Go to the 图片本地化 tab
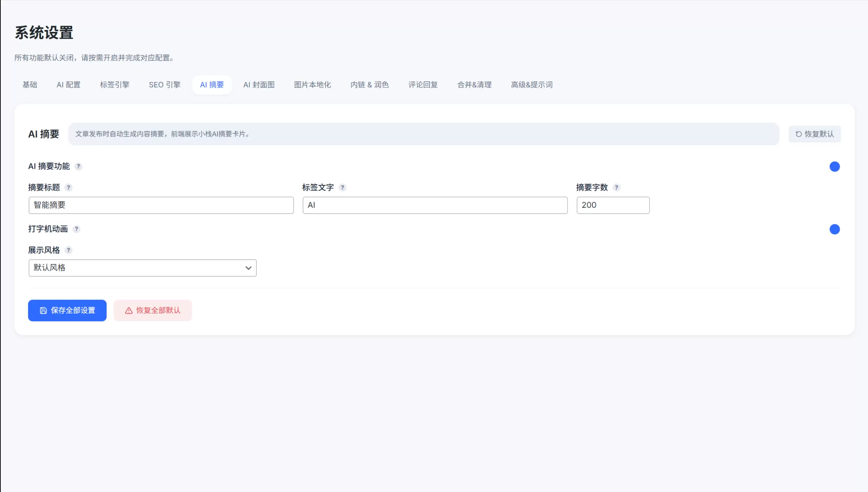This screenshot has width=868, height=492. (x=313, y=85)
